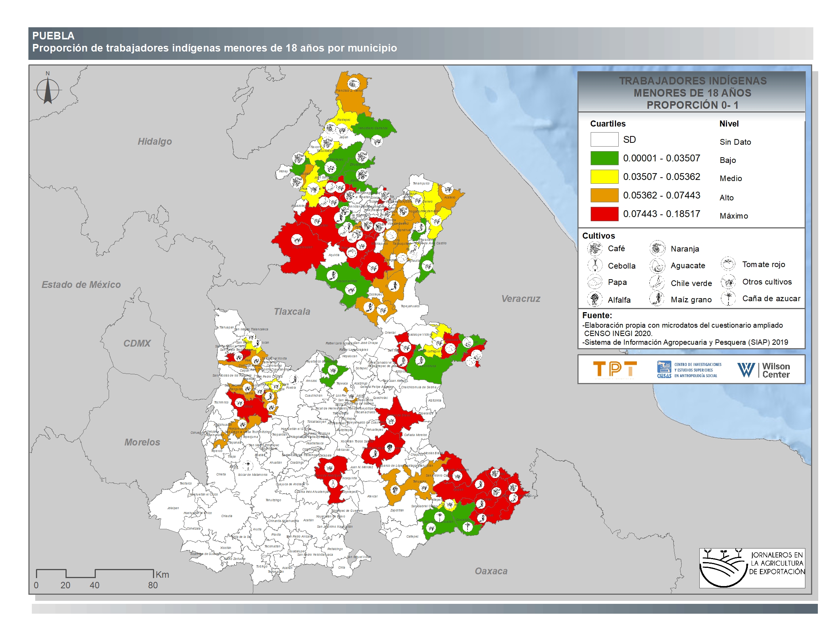Click the Alfalfa crop legend icon
This screenshot has width=833, height=644.
click(x=594, y=299)
